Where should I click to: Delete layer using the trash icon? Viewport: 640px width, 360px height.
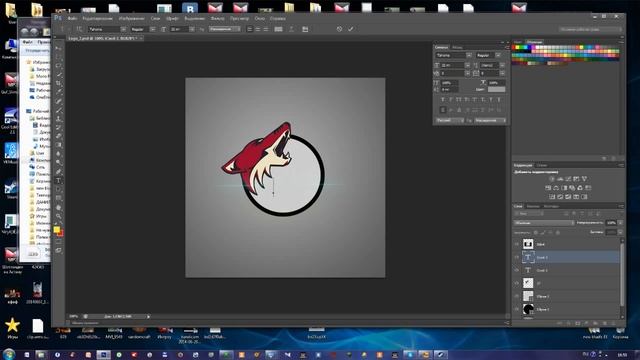[x=613, y=323]
